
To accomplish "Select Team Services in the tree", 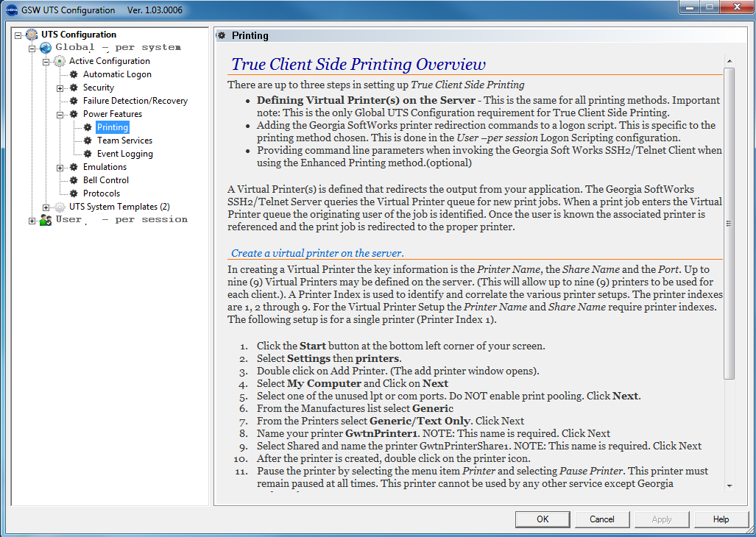I will point(124,141).
